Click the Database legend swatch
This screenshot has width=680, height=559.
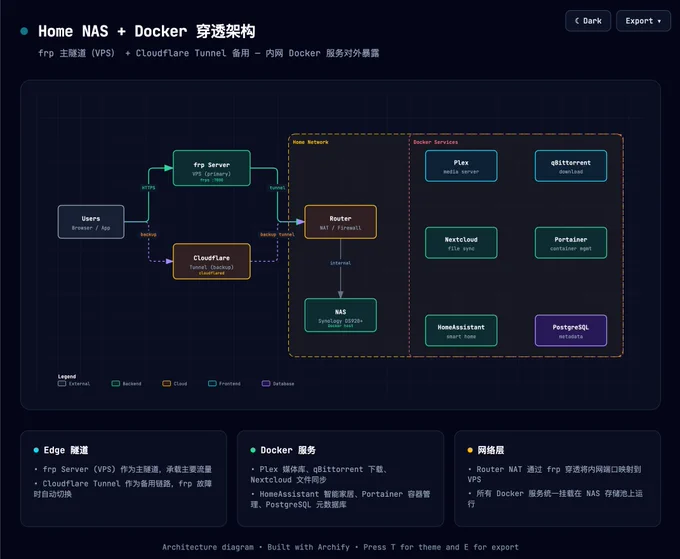(266, 383)
